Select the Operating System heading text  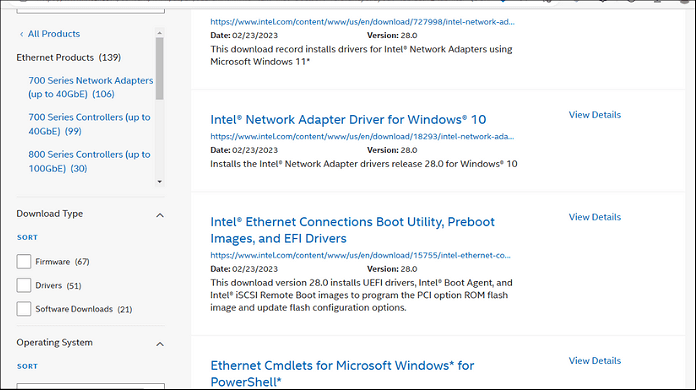click(55, 343)
